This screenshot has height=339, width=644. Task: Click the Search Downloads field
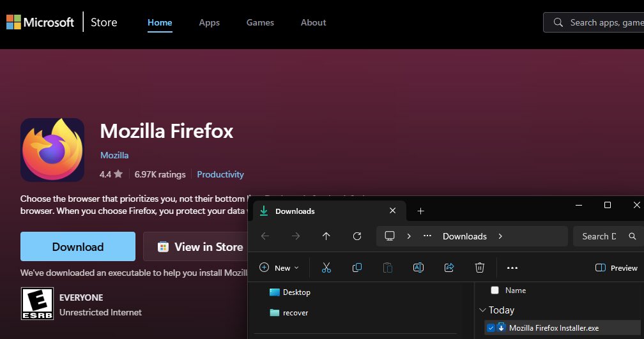tap(608, 236)
